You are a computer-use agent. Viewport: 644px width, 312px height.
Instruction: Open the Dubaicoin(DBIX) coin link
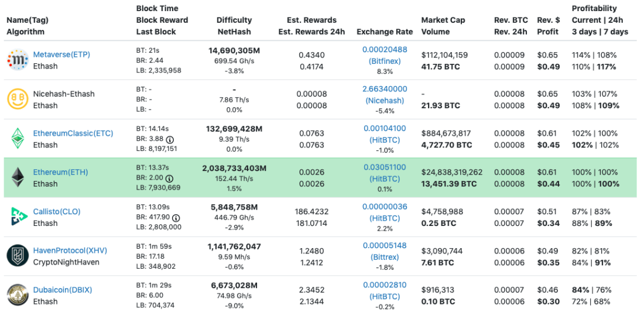pyautogui.click(x=63, y=290)
